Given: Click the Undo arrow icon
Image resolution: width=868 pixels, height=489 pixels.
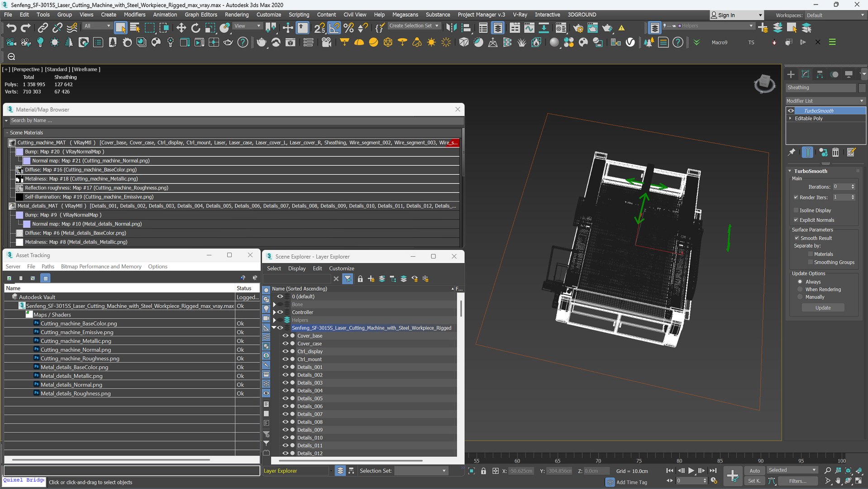Looking at the screenshot, I should click(x=11, y=28).
